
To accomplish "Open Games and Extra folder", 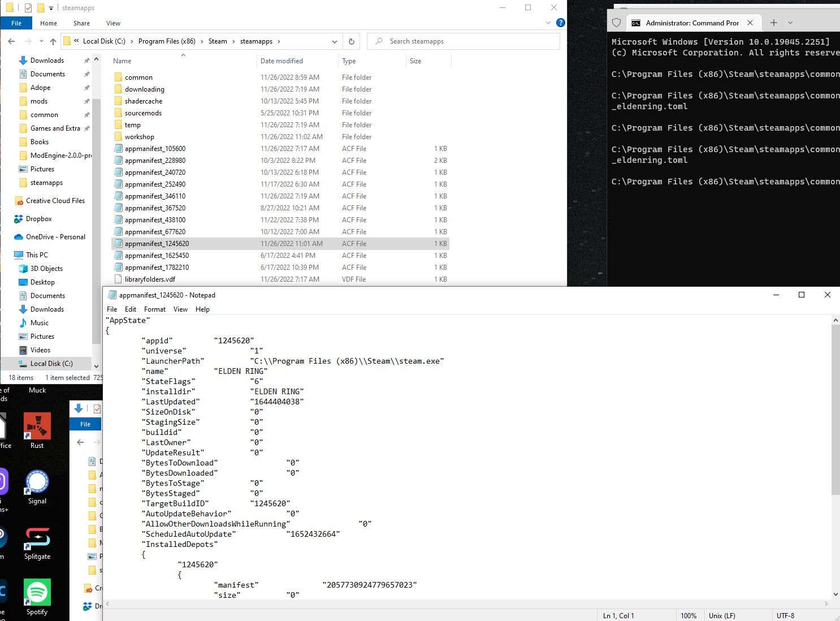I will (55, 128).
